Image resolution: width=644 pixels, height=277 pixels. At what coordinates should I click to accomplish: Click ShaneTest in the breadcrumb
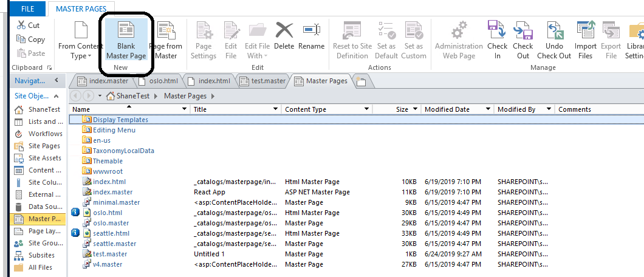pos(134,96)
